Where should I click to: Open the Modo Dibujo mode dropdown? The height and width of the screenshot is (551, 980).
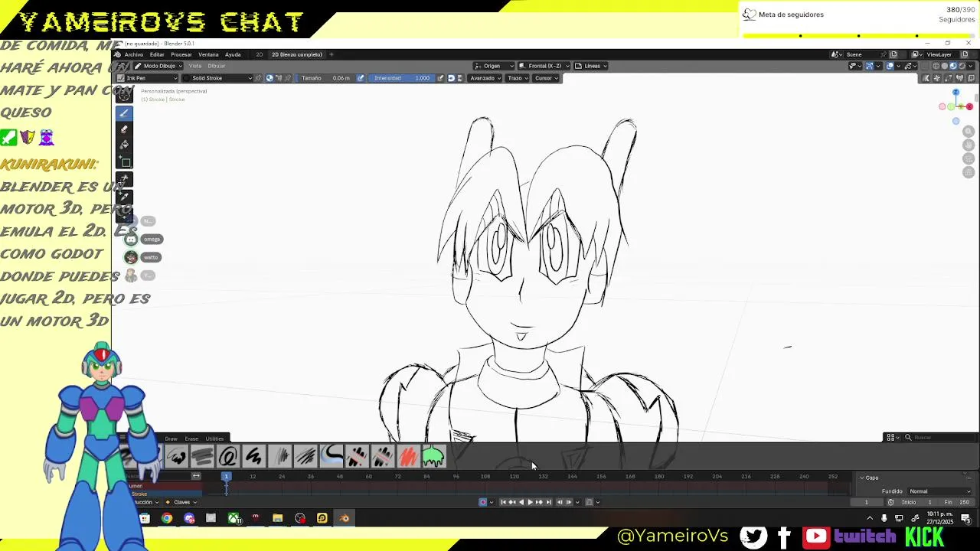158,66
